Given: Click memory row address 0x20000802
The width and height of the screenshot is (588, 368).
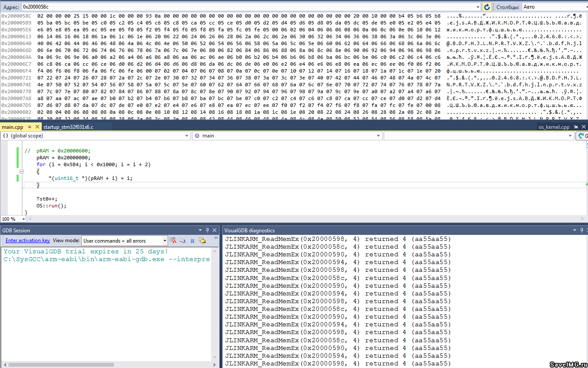Looking at the screenshot, I should tap(16, 112).
